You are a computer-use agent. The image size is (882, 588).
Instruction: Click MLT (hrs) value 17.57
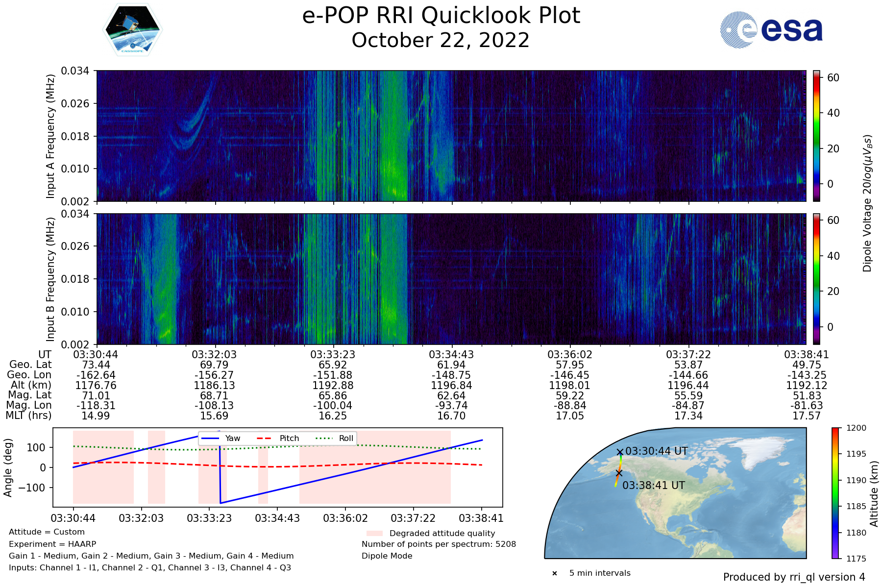(807, 416)
